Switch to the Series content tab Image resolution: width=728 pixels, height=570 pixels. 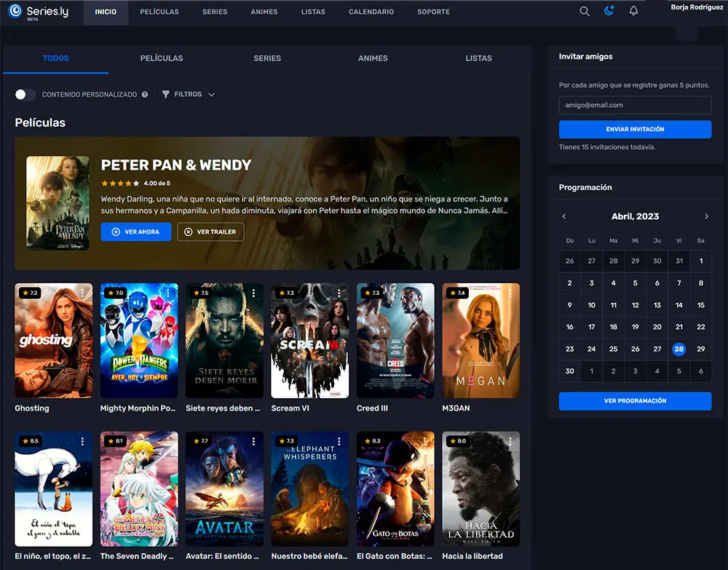point(267,58)
